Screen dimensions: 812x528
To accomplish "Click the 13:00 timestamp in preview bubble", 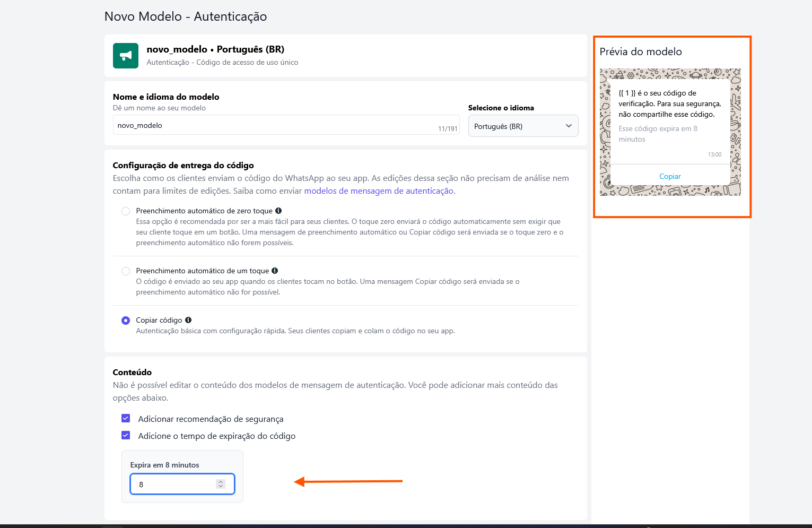I will pyautogui.click(x=714, y=154).
